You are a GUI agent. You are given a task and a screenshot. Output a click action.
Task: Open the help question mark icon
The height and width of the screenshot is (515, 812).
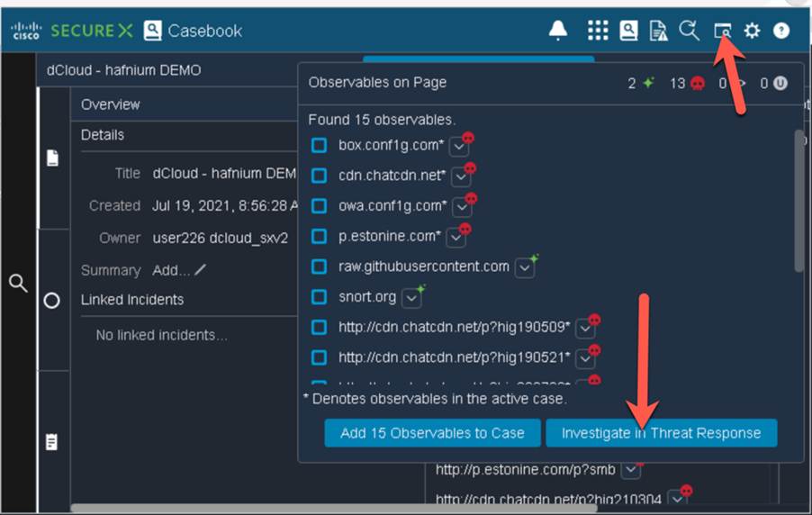click(x=780, y=31)
